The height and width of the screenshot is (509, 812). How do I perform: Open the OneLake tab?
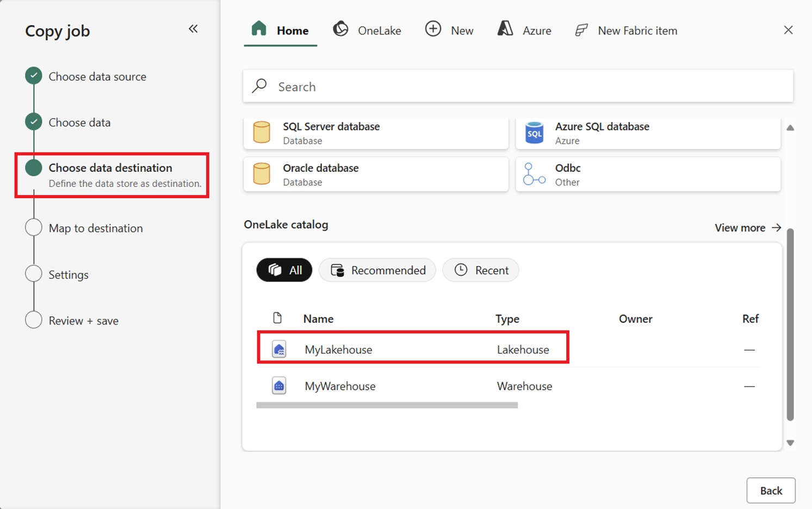[x=367, y=30]
